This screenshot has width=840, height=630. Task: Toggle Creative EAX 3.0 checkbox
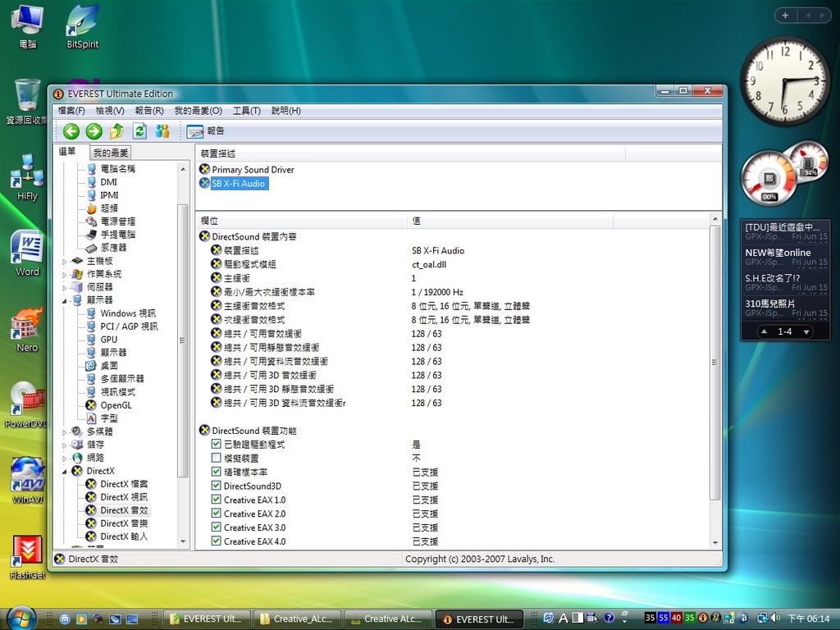(217, 527)
